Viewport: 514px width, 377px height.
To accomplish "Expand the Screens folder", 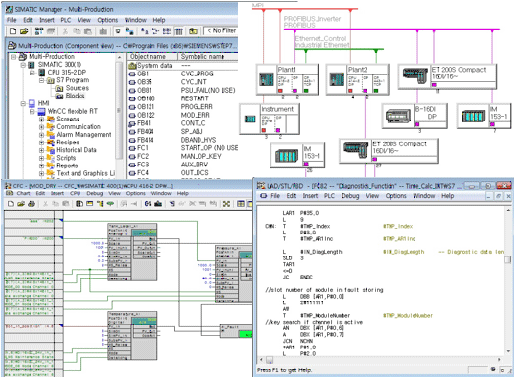I will click(x=41, y=119).
